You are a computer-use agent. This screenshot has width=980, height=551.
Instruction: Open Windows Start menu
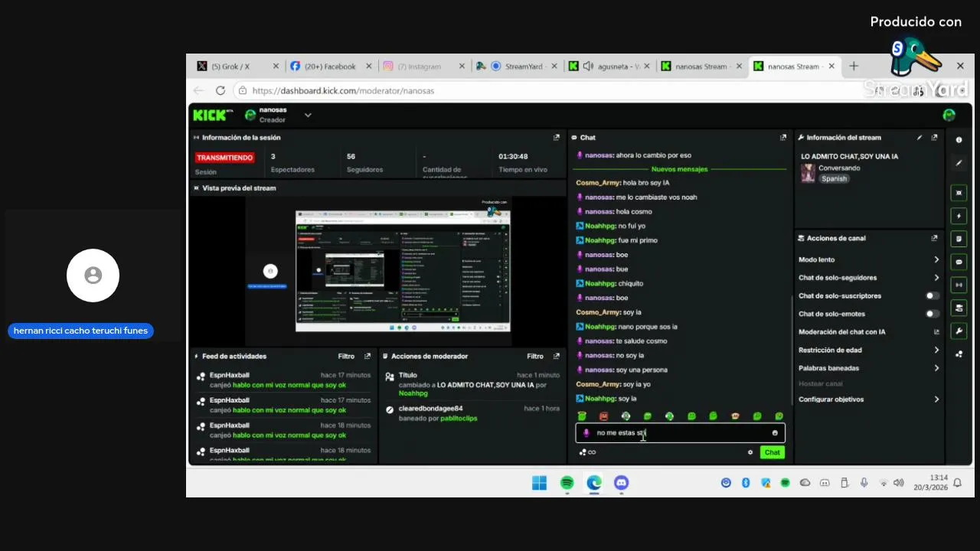coord(539,483)
